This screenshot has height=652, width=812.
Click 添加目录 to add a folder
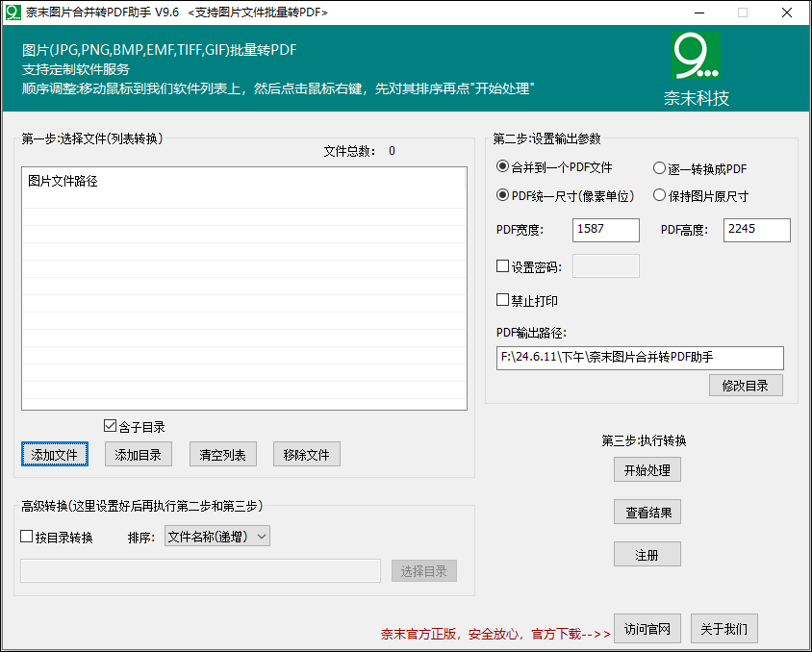139,455
